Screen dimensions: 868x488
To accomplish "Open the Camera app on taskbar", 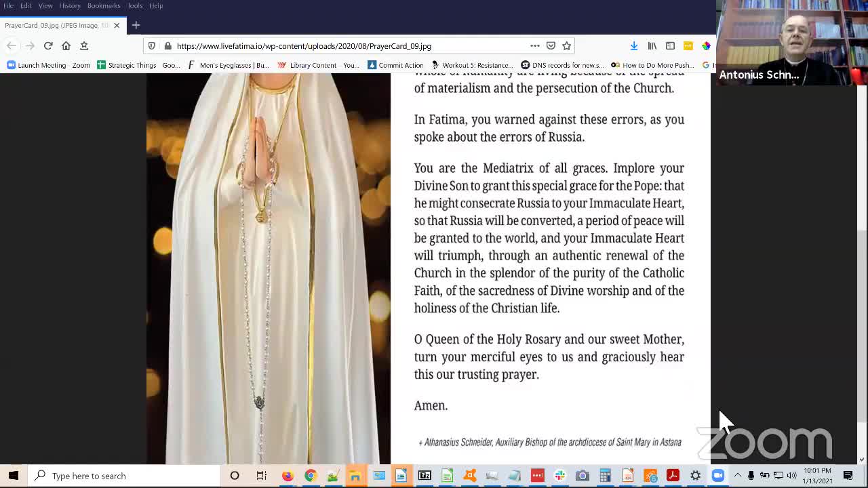I will [x=583, y=476].
